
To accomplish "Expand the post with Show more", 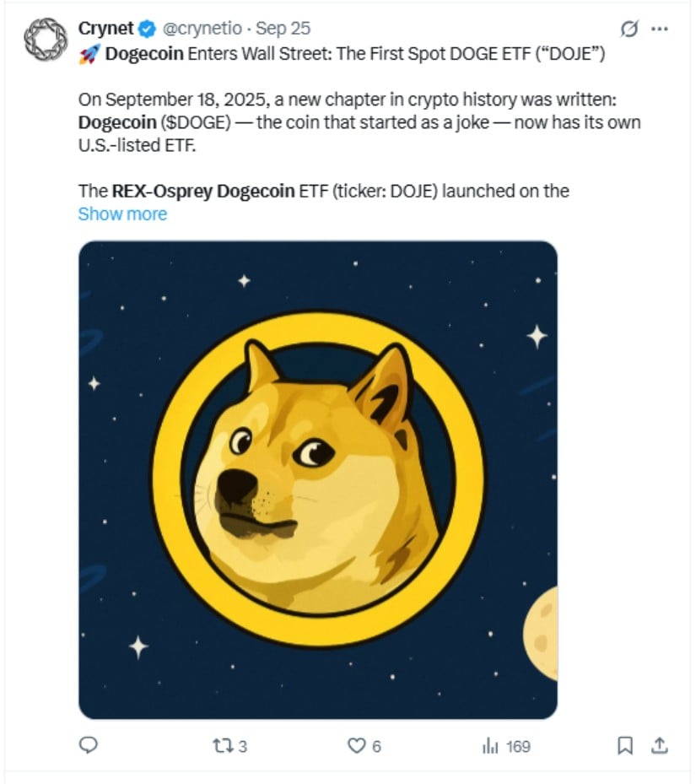I will coord(123,214).
